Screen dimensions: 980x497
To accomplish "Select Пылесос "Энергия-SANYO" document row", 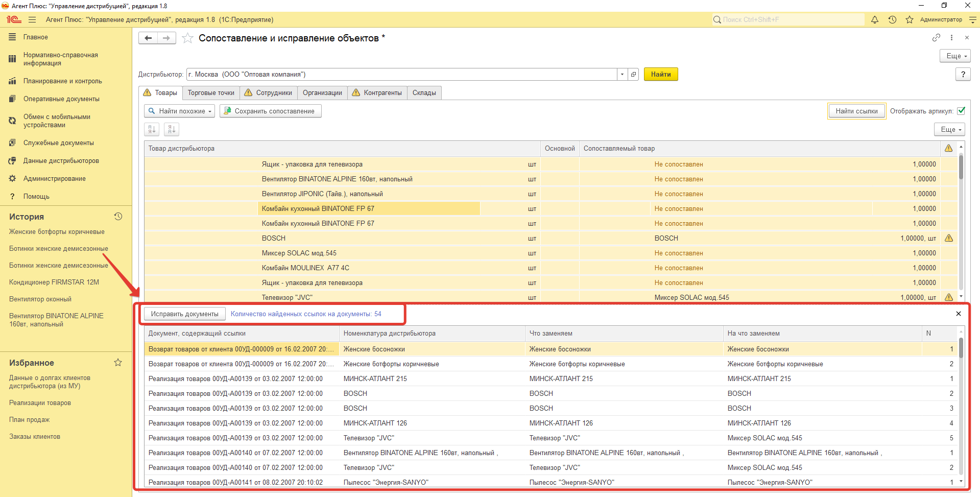I will click(551, 482).
